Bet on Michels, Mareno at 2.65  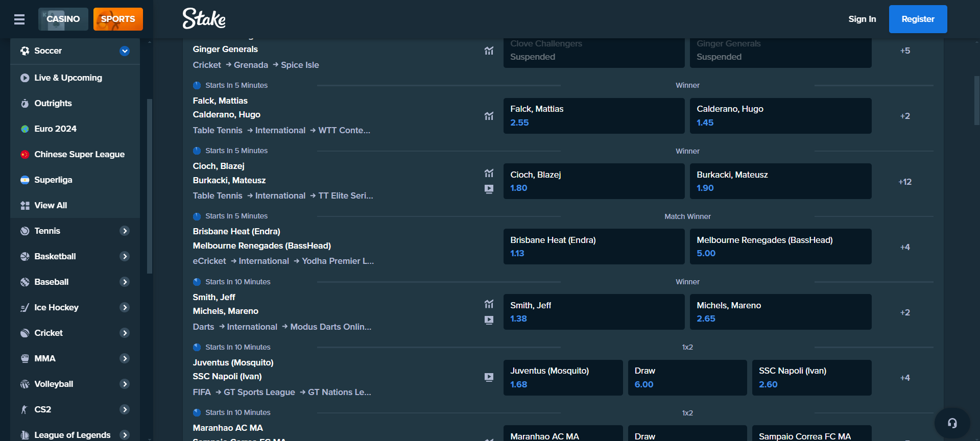tap(780, 312)
